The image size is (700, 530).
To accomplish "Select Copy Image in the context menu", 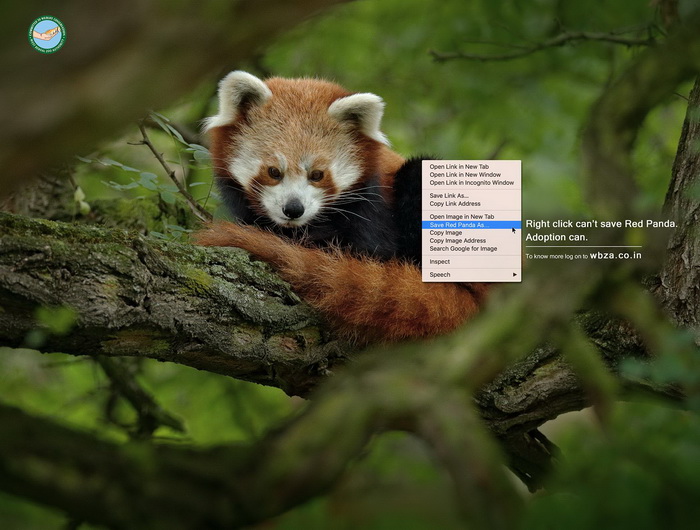I will [446, 233].
